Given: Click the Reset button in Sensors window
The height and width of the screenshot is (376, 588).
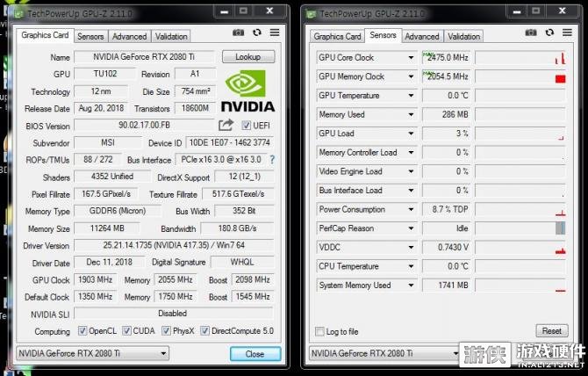Looking at the screenshot, I should [x=552, y=331].
